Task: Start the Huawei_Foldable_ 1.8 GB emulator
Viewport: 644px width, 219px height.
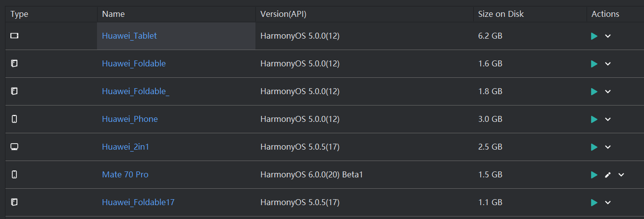Action: [x=594, y=92]
